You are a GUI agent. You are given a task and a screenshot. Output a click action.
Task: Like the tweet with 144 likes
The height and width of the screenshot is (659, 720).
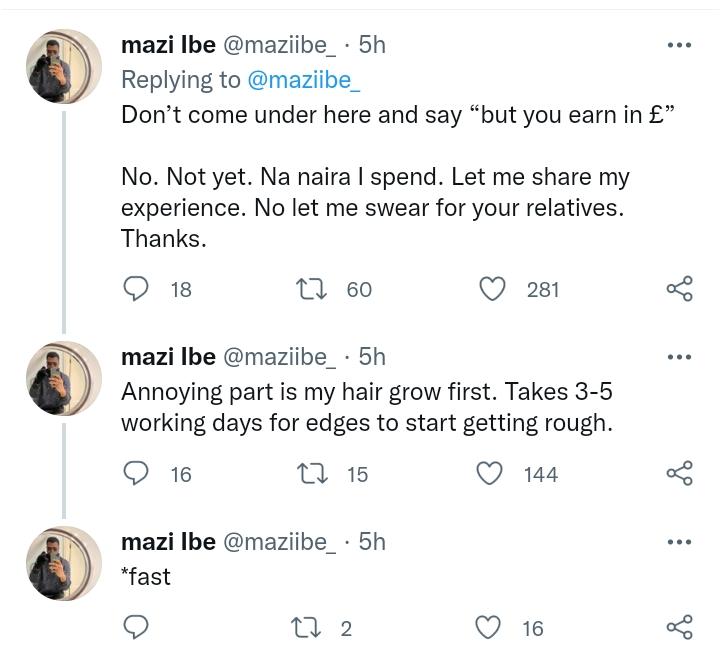[489, 474]
